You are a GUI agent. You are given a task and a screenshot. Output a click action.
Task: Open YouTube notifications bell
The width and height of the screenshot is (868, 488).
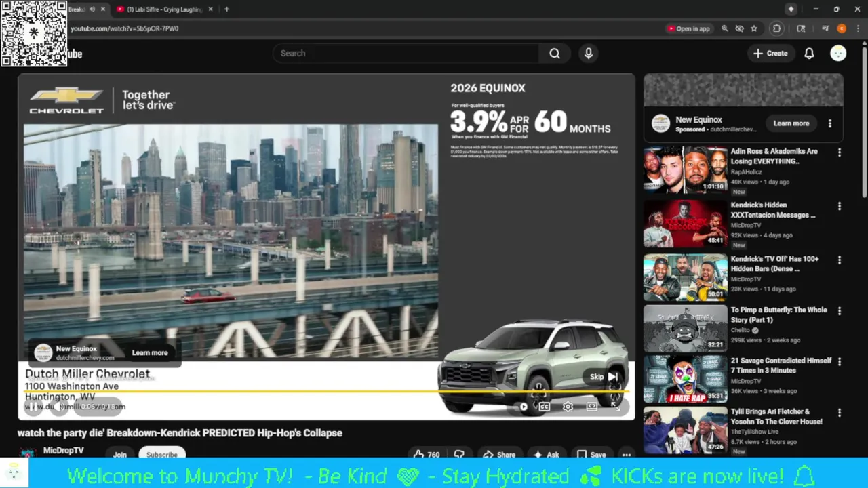(x=809, y=54)
